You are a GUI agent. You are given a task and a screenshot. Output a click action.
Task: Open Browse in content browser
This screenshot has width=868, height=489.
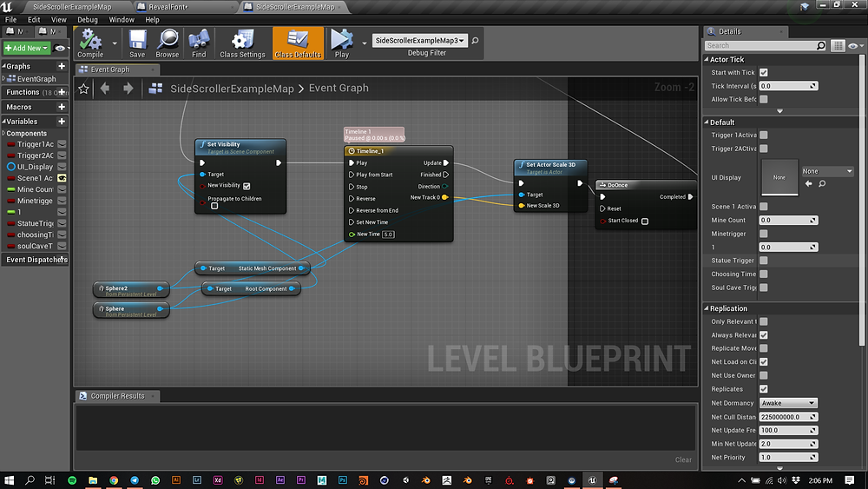click(168, 43)
